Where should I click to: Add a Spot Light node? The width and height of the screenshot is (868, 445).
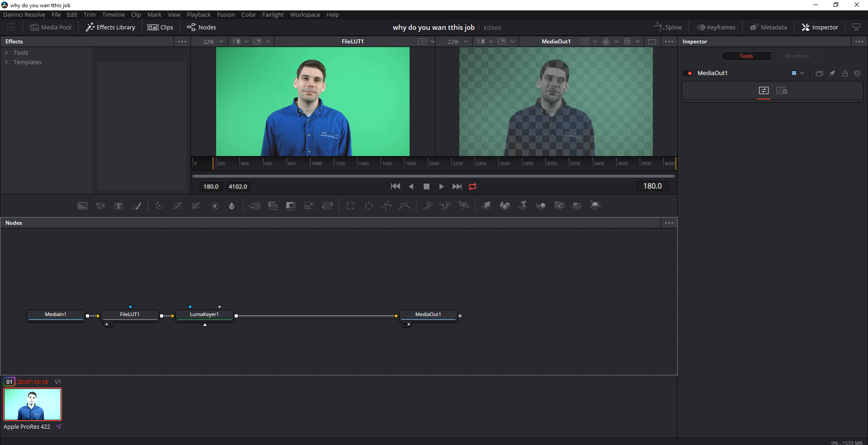pos(577,206)
